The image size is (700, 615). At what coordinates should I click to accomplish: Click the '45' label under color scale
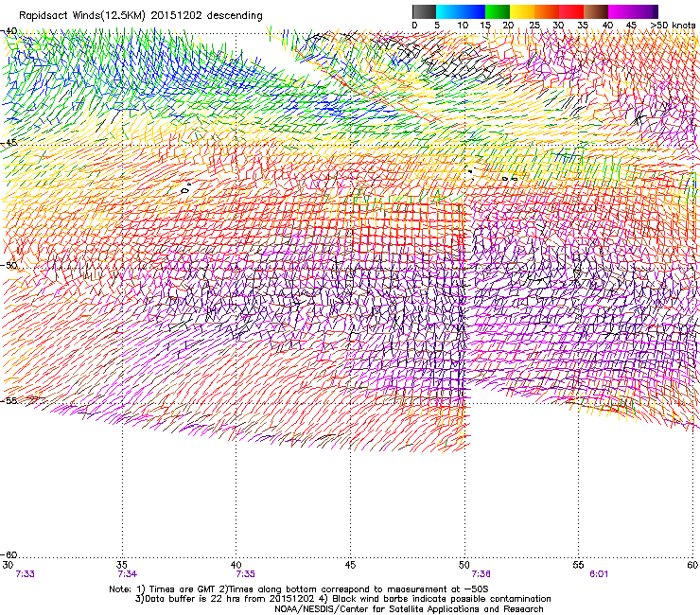[x=631, y=26]
